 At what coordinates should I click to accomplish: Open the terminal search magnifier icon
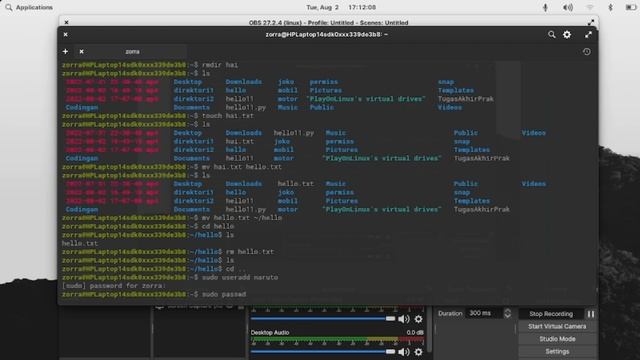click(x=551, y=35)
